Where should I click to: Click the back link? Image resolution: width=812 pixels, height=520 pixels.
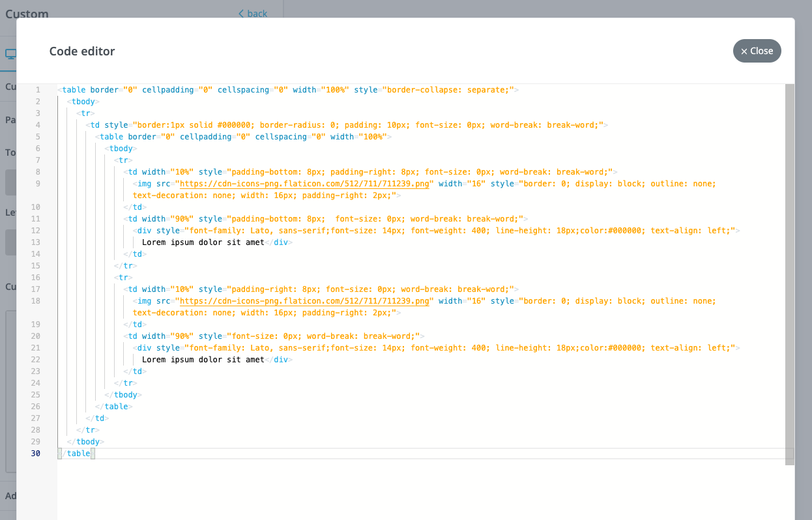(256, 13)
